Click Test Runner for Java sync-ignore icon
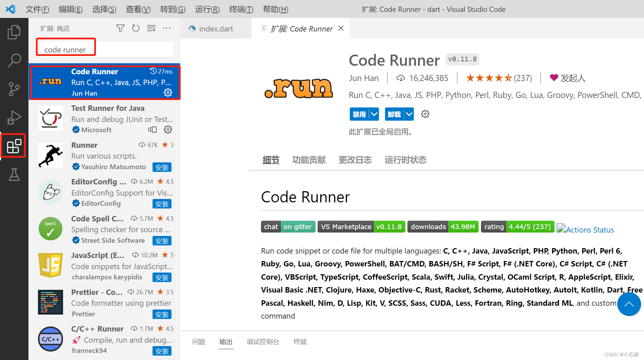The width and height of the screenshot is (644, 360). coord(153,129)
